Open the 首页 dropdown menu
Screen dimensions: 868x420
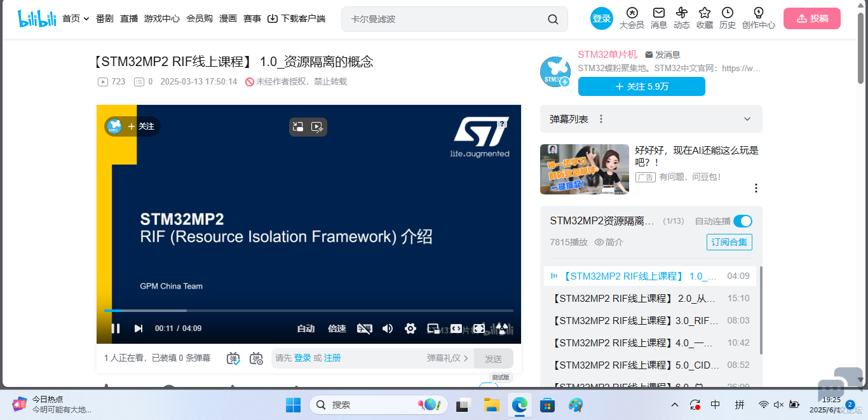[x=76, y=18]
